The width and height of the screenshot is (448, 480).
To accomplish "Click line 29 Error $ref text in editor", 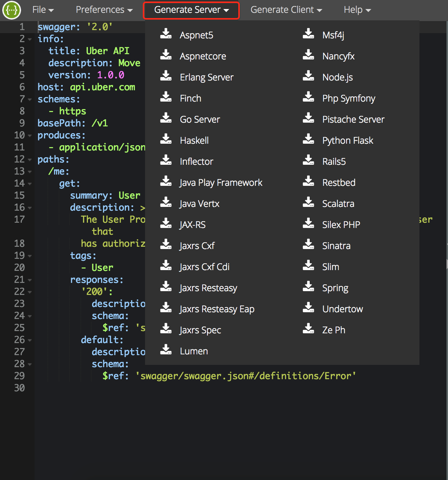I will click(246, 376).
